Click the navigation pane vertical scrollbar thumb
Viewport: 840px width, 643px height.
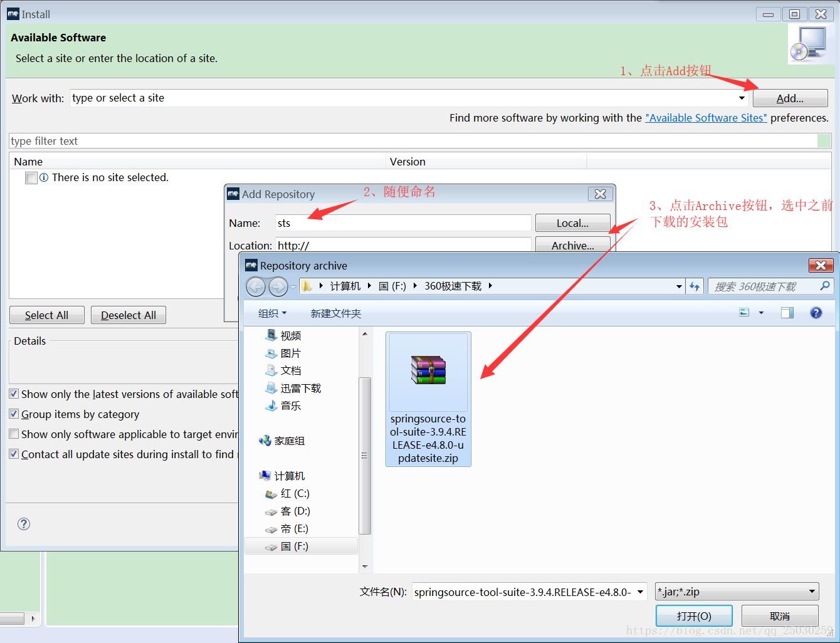(365, 456)
